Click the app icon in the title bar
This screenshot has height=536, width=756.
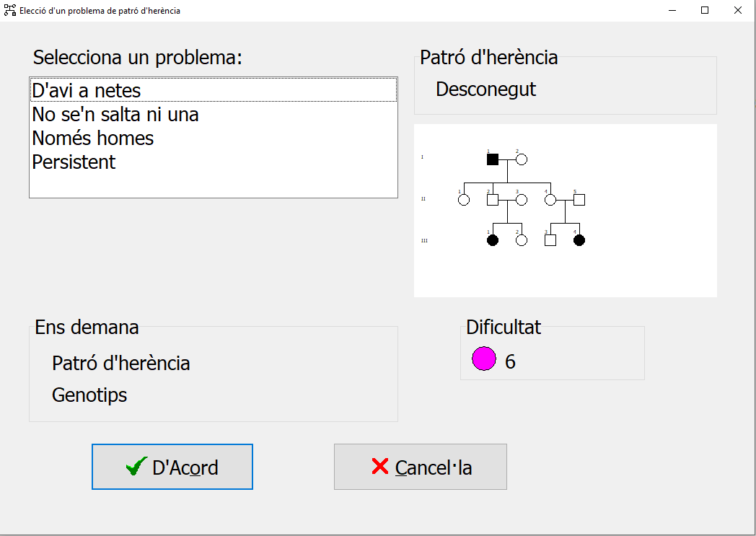coord(10,10)
